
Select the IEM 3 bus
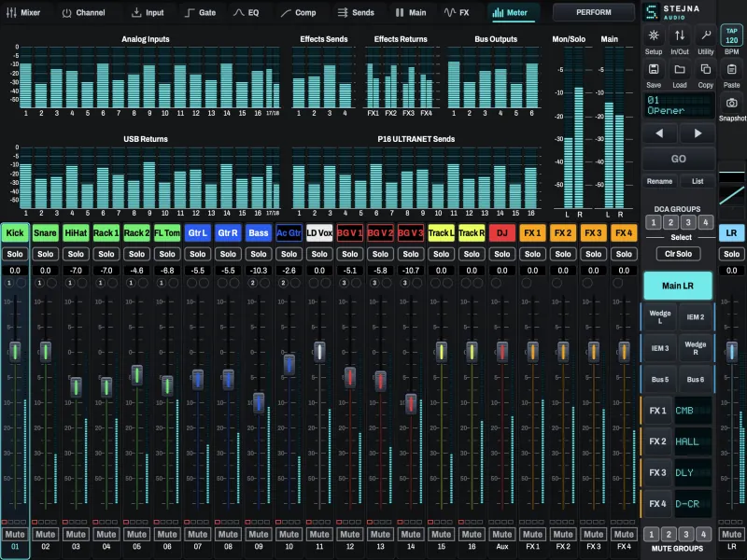click(660, 348)
